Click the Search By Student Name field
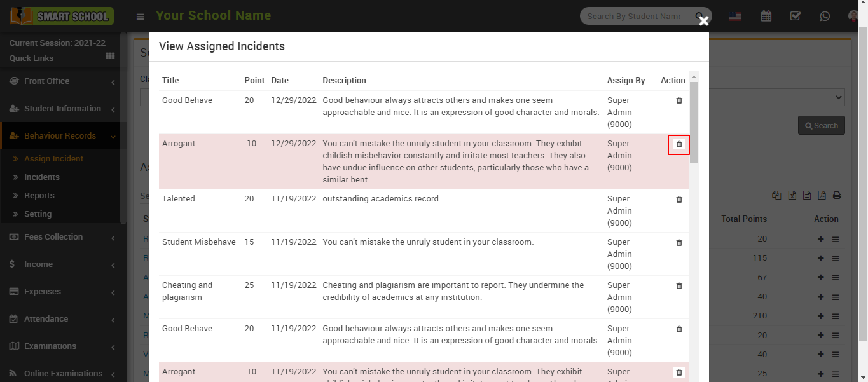 click(x=636, y=17)
